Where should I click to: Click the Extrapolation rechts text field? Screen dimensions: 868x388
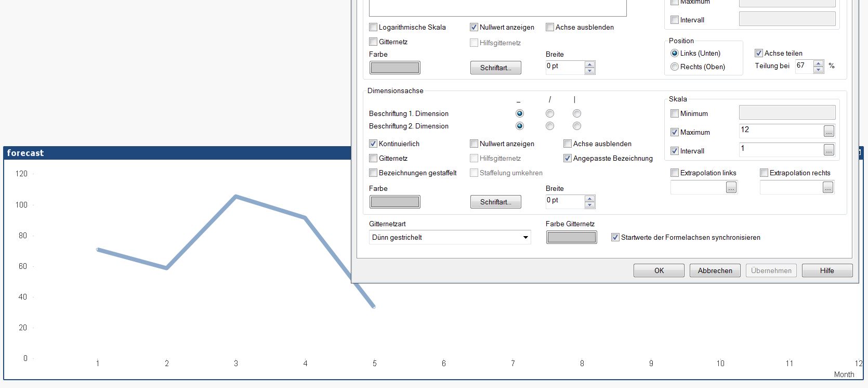click(x=791, y=187)
